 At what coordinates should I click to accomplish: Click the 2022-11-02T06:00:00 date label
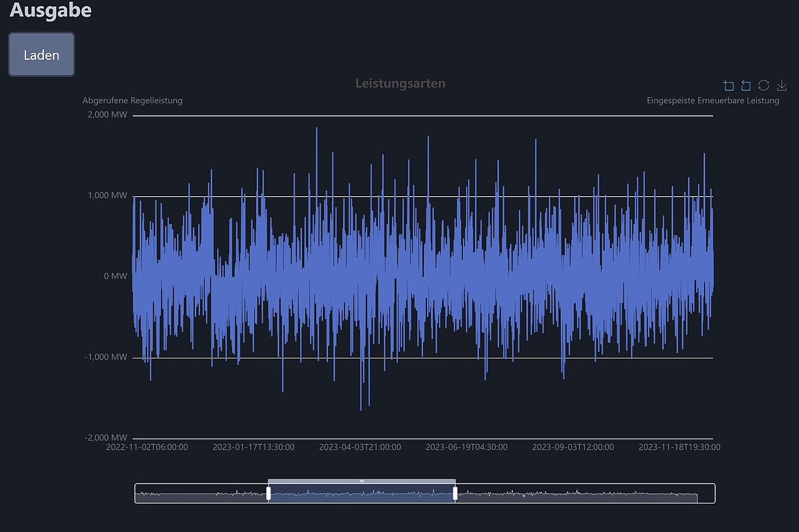pyautogui.click(x=148, y=447)
